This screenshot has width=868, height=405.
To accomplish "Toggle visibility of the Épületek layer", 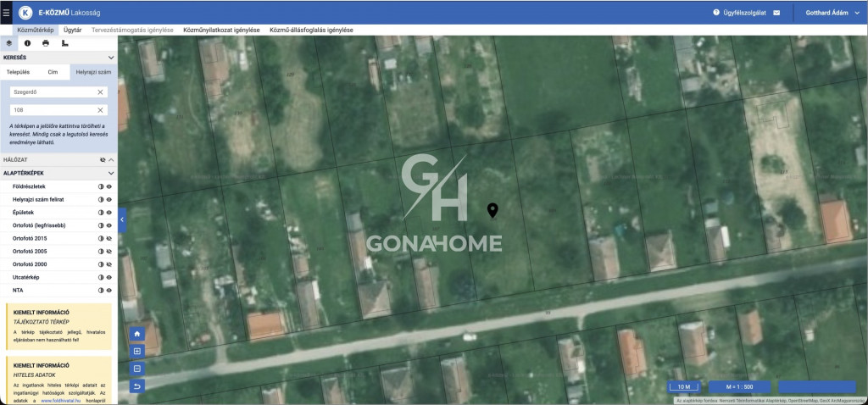I will 109,212.
